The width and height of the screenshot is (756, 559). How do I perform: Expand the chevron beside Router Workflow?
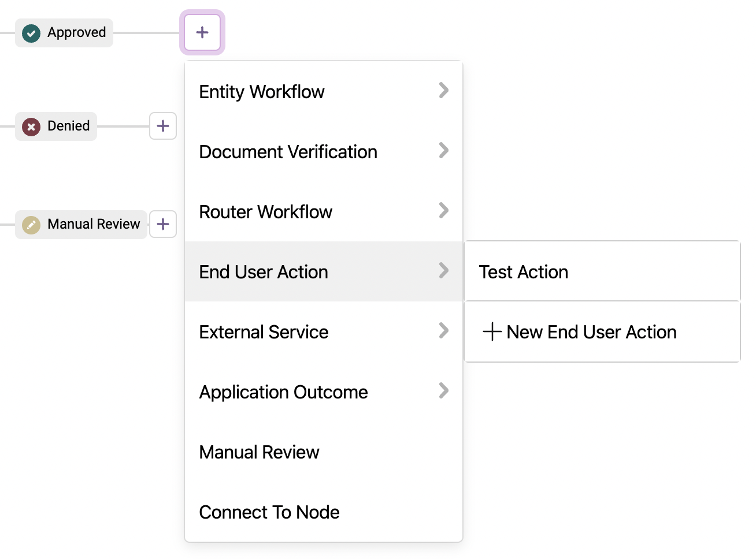[x=444, y=210]
